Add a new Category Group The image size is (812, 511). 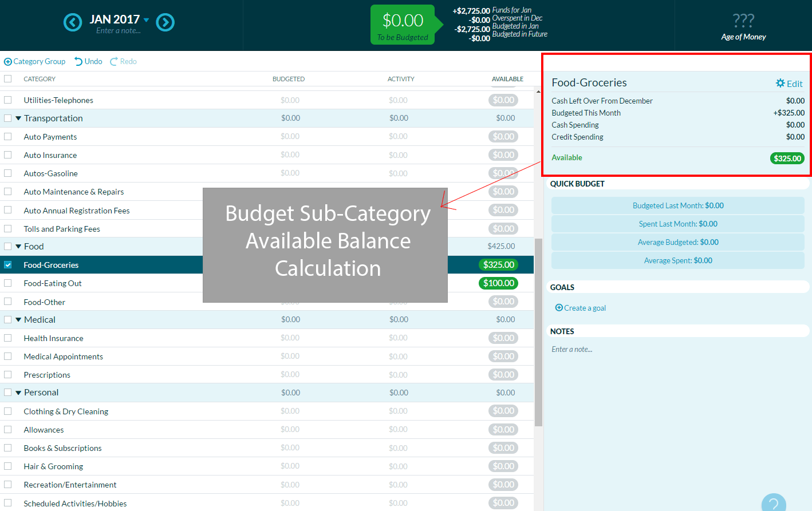(34, 61)
